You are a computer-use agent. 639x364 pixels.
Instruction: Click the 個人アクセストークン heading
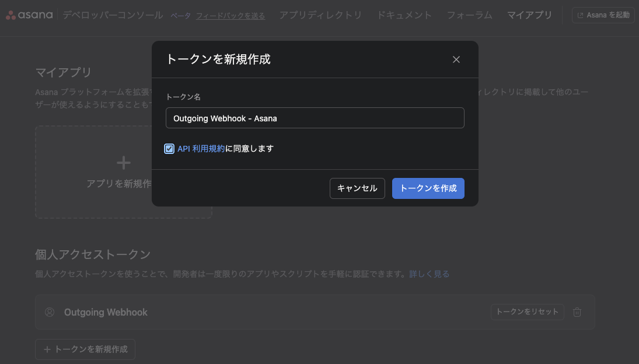tap(93, 254)
